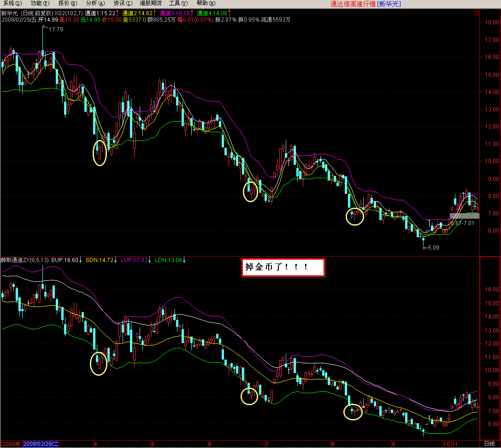Select the 通道3:16.18 indicator value

pos(175,13)
